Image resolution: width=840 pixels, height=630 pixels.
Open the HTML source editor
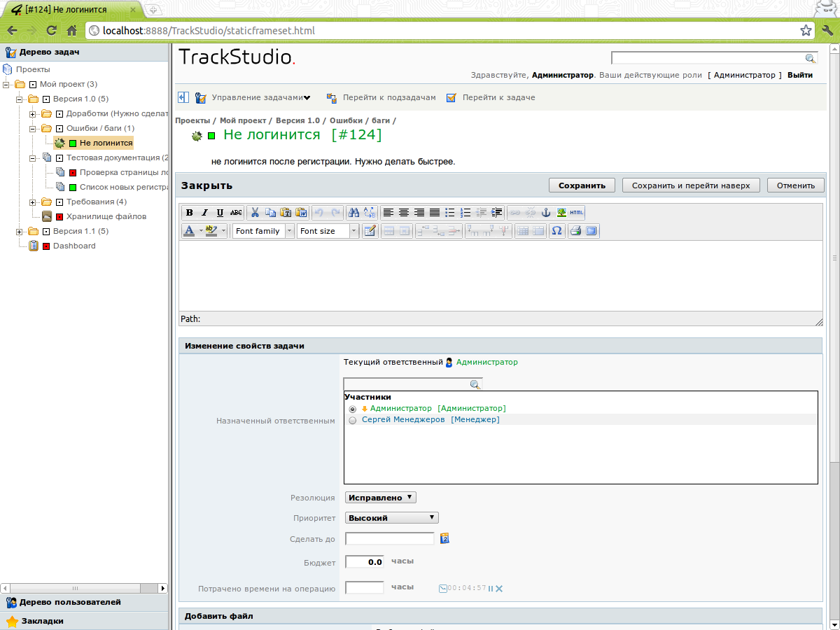click(x=577, y=213)
